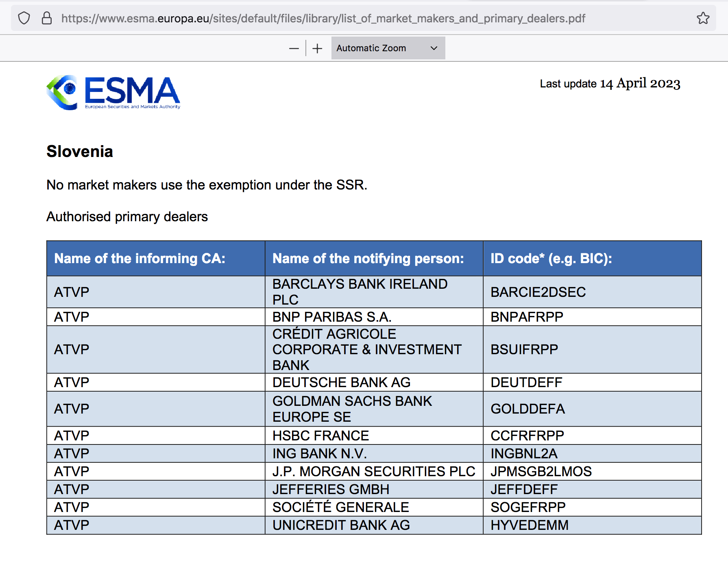728x562 pixels.
Task: Click the 'Authorised primary dealers' text
Action: click(127, 217)
